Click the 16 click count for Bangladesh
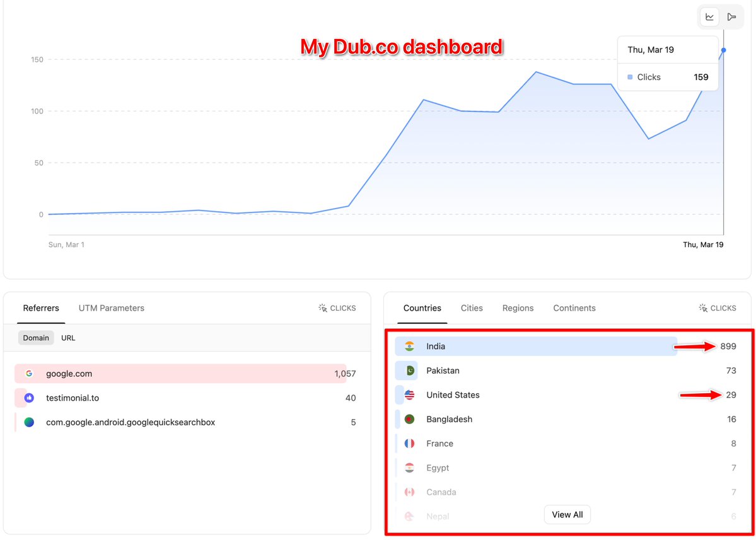 (x=731, y=419)
